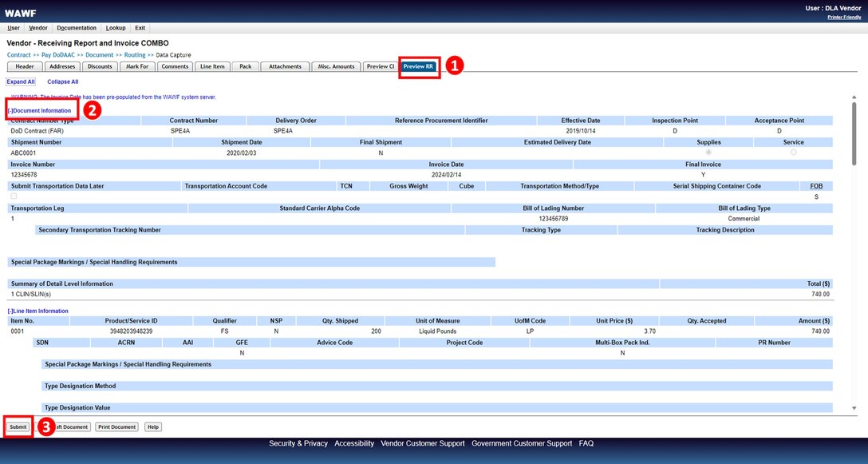The width and height of the screenshot is (868, 464).
Task: Click the vertical scrollbar thumb
Action: click(854, 133)
